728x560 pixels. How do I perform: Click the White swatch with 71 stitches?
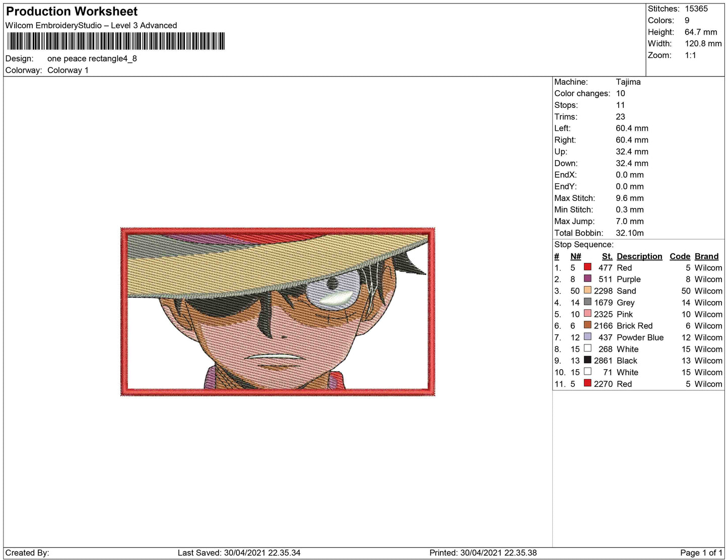(587, 371)
